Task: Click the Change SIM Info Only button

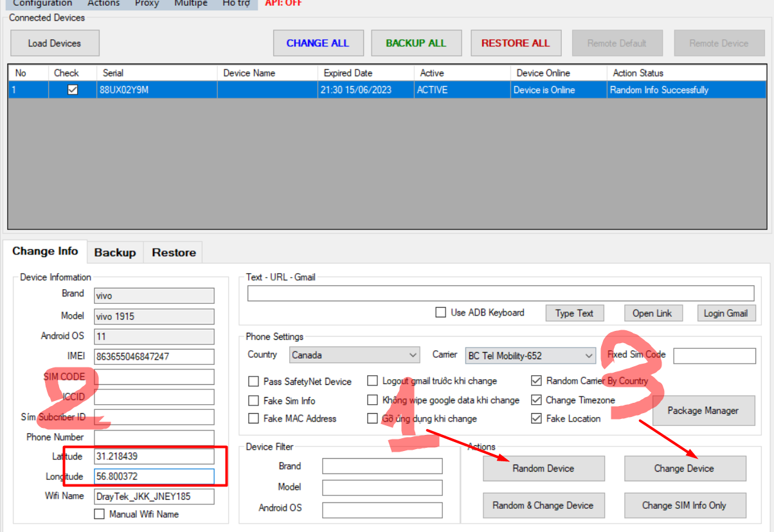Action: tap(684, 505)
